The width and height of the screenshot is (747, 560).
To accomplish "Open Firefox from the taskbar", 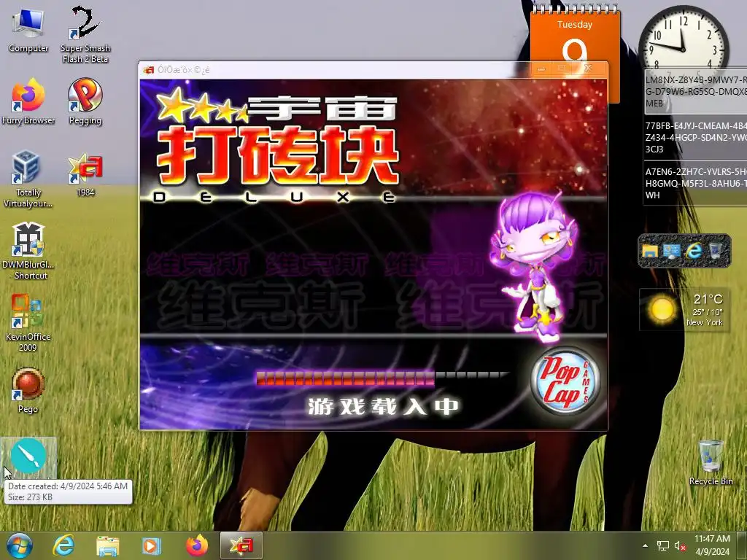I will click(x=197, y=545).
